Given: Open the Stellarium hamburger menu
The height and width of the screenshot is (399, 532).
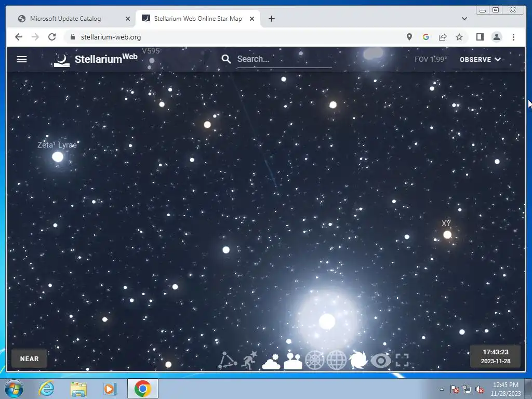Looking at the screenshot, I should 22,59.
